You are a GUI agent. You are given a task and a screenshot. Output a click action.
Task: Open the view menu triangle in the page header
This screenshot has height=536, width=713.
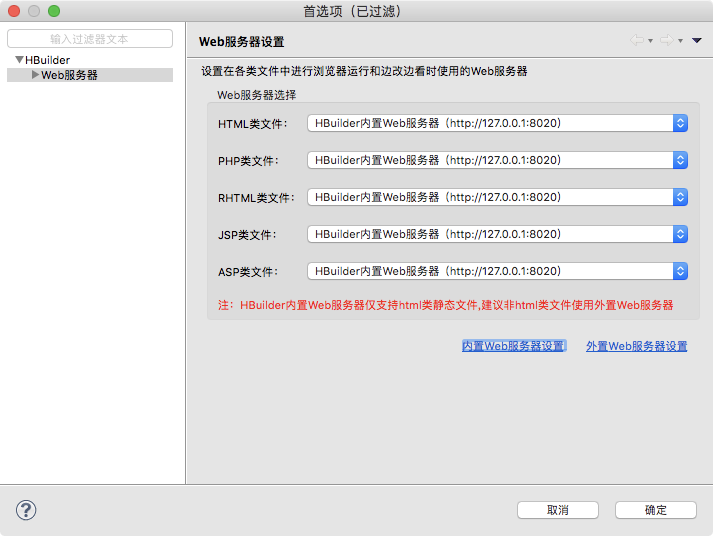(x=697, y=40)
